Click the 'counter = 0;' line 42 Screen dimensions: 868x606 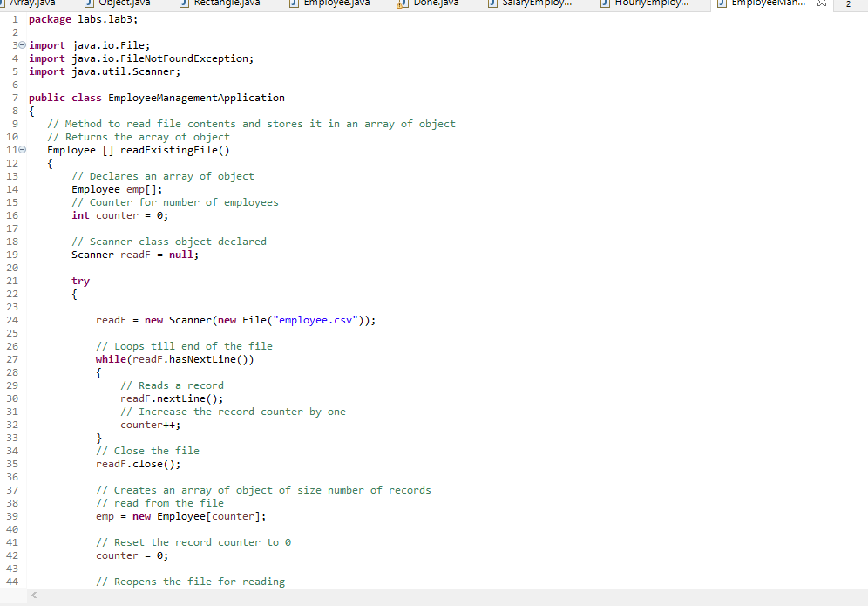(132, 555)
